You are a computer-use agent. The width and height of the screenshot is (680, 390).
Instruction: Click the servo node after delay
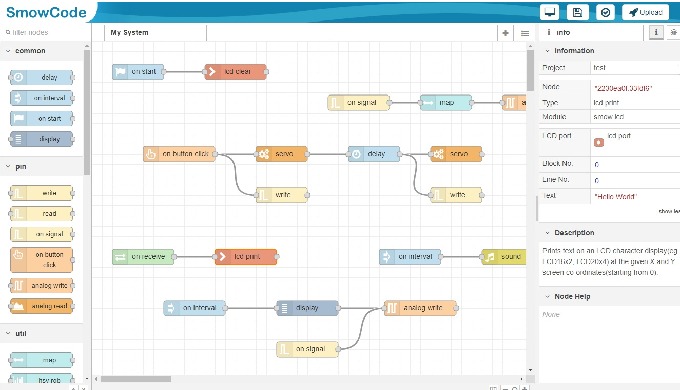[456, 154]
